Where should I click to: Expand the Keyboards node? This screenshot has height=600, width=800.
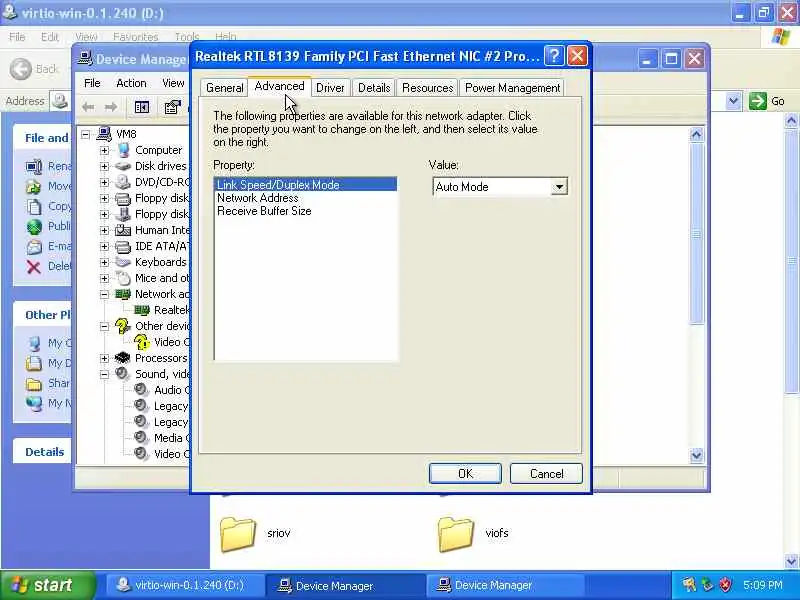(105, 262)
